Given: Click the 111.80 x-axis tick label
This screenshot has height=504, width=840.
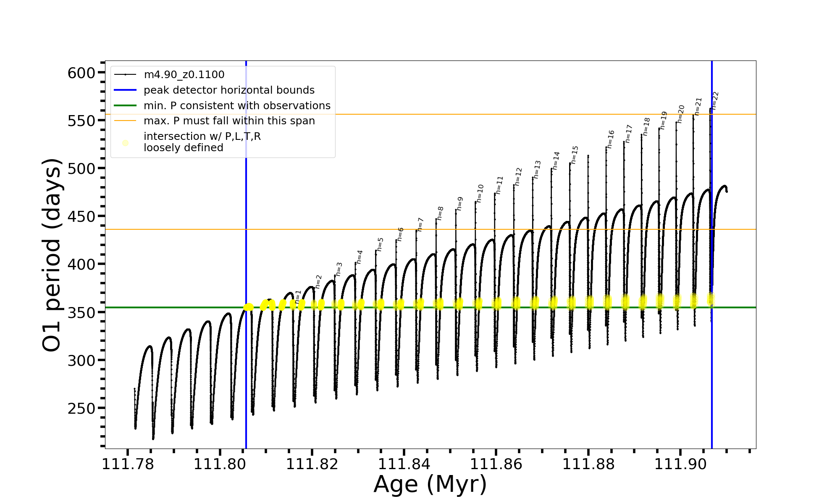Looking at the screenshot, I should pyautogui.click(x=220, y=464).
